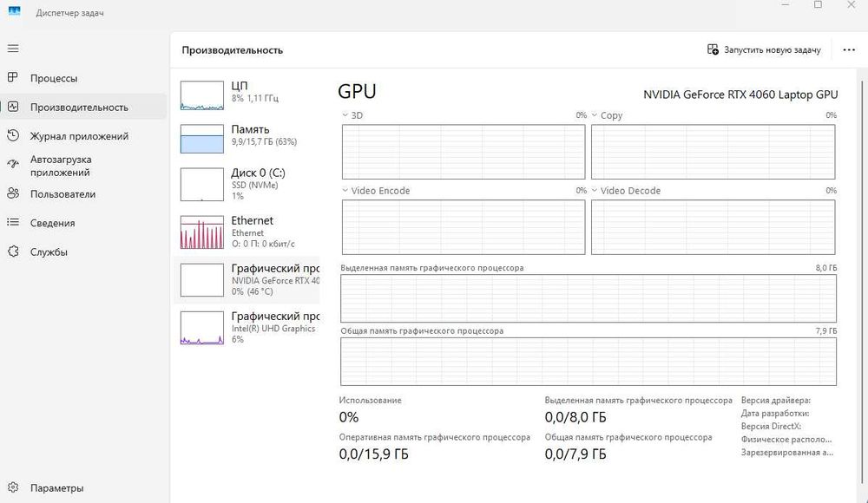Select the Ethernet network graph thumbnail
This screenshot has width=868, height=503.
(x=202, y=232)
